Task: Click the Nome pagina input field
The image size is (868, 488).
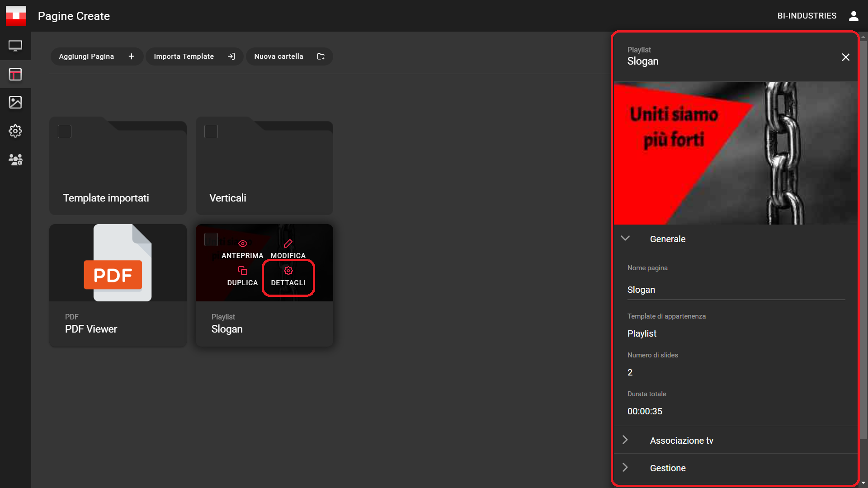Action: 736,290
